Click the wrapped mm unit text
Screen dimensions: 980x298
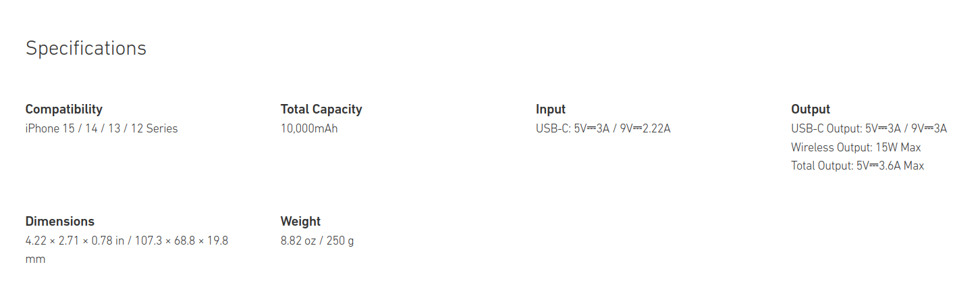coord(35,259)
